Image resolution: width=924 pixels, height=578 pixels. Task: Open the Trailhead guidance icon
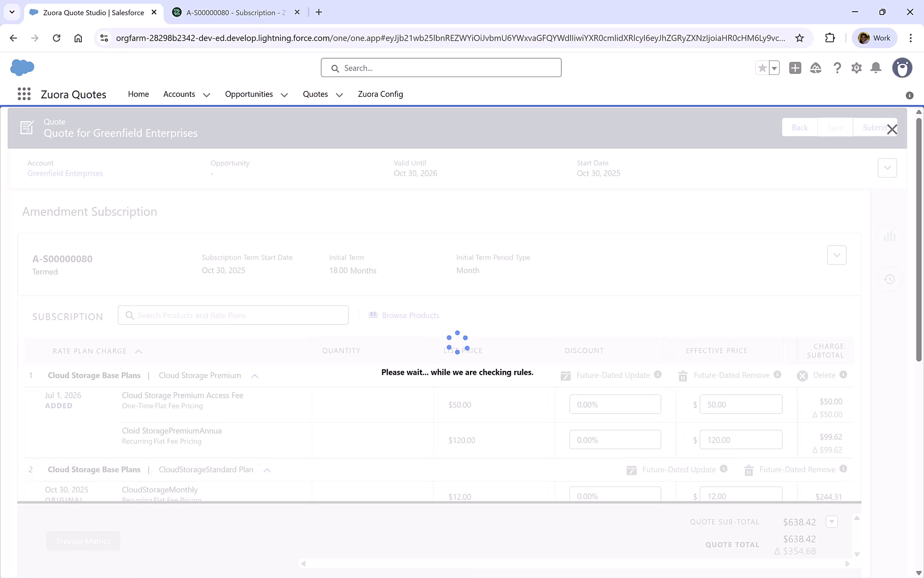tap(816, 68)
